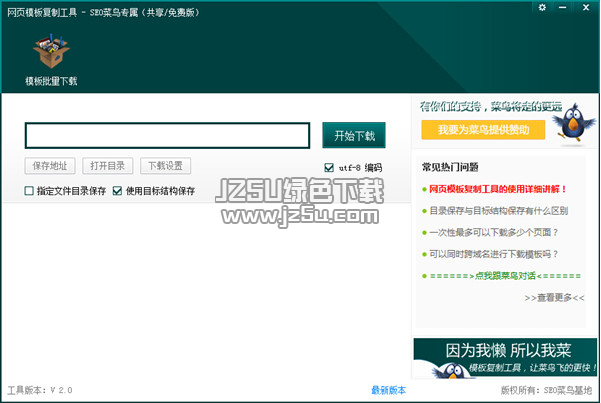Viewport: 601px width, 403px height.
Task: Uncheck 使用目标结构保存 option
Action: 118,191
